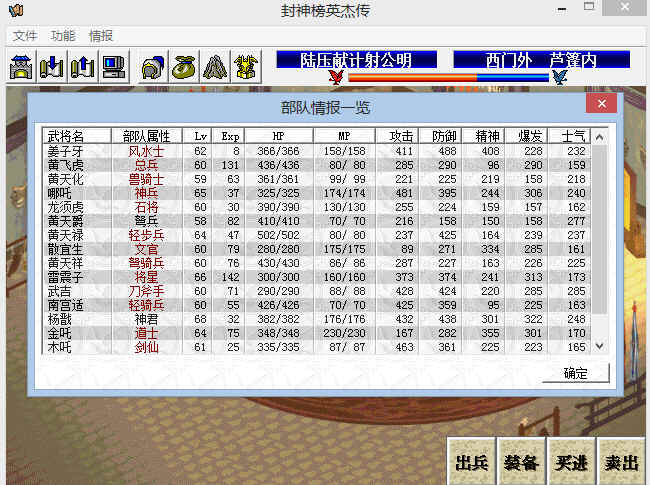Screen dimensions: 650x485
Task: Click the golden armor figure icon
Action: pos(246,66)
